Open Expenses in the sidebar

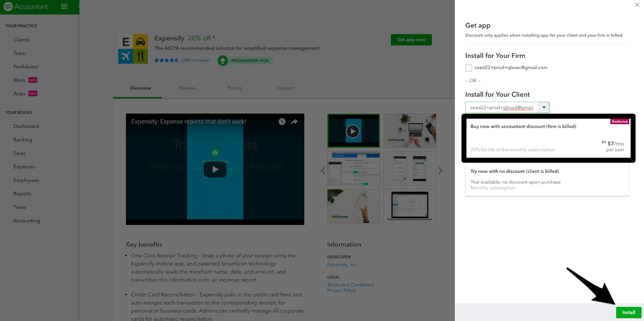[x=25, y=167]
